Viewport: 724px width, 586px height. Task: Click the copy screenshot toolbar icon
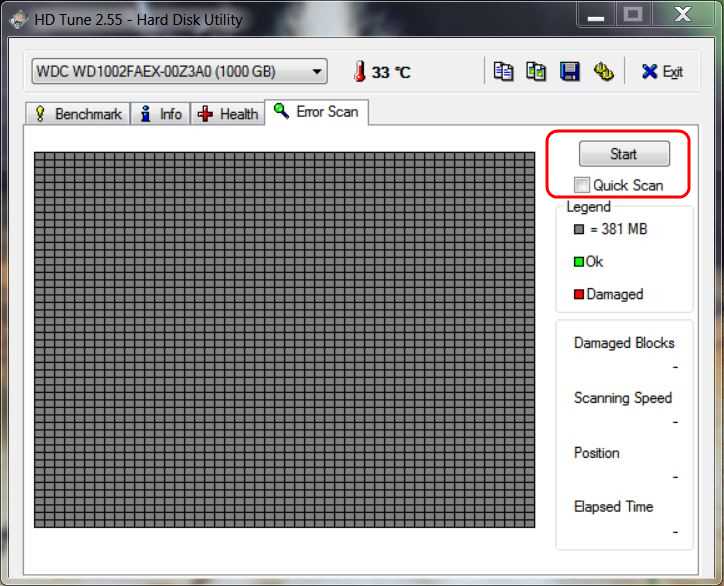(x=536, y=72)
